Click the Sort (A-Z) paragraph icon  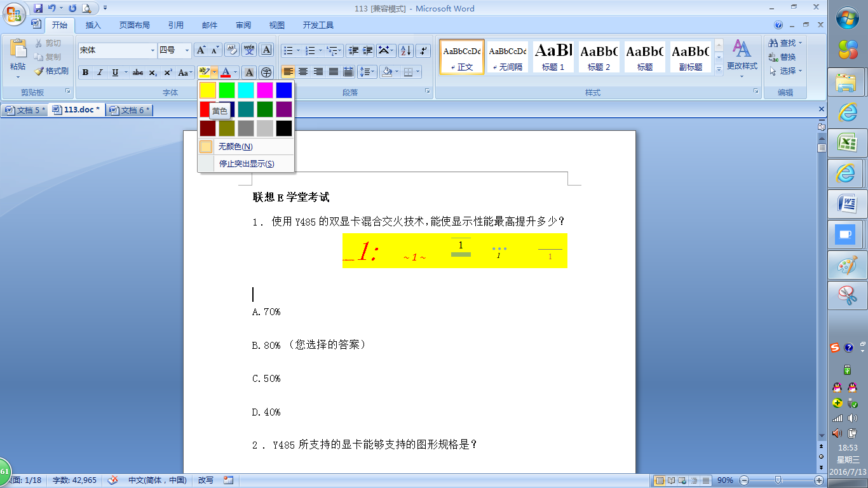[406, 50]
